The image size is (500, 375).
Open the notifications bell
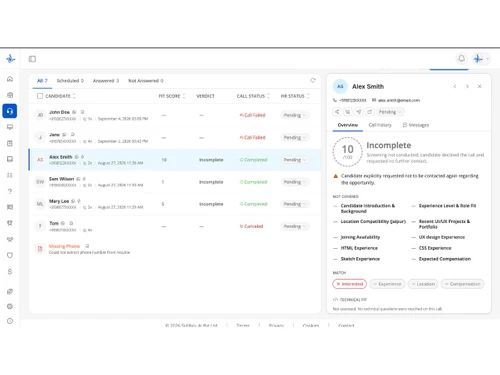461,59
